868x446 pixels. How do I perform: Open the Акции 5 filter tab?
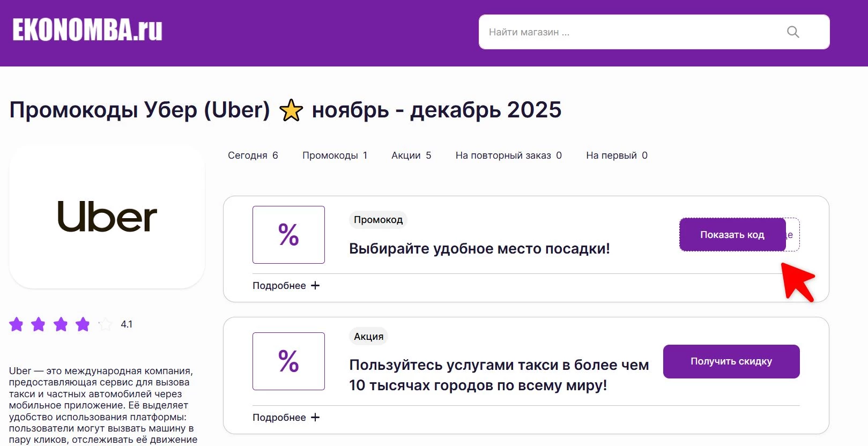tap(411, 155)
